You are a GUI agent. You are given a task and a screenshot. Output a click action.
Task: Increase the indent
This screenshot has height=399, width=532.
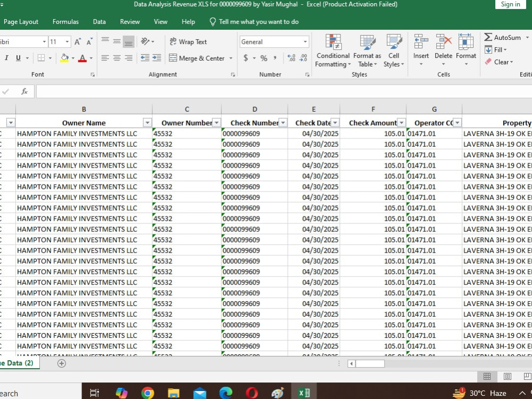click(x=157, y=58)
